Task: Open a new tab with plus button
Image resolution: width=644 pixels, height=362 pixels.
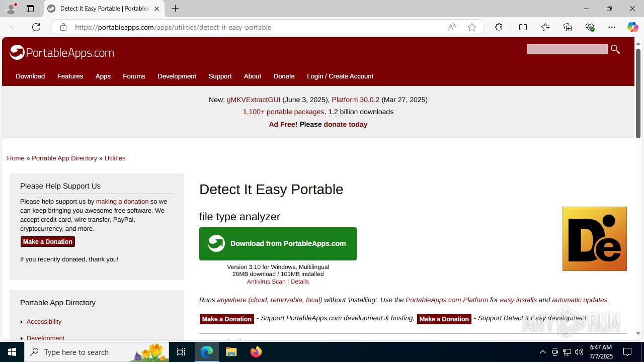Action: (175, 9)
